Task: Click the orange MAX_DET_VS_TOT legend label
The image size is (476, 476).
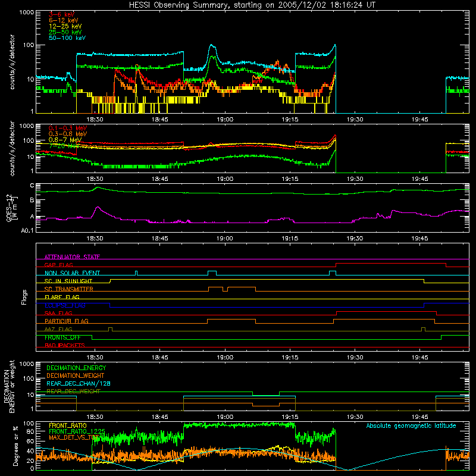Action: 74,437
